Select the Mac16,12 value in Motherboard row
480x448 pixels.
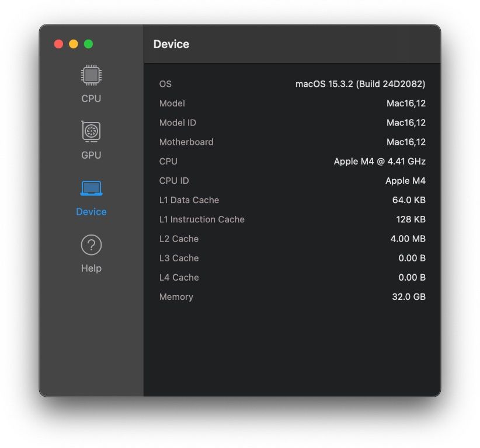(x=406, y=142)
